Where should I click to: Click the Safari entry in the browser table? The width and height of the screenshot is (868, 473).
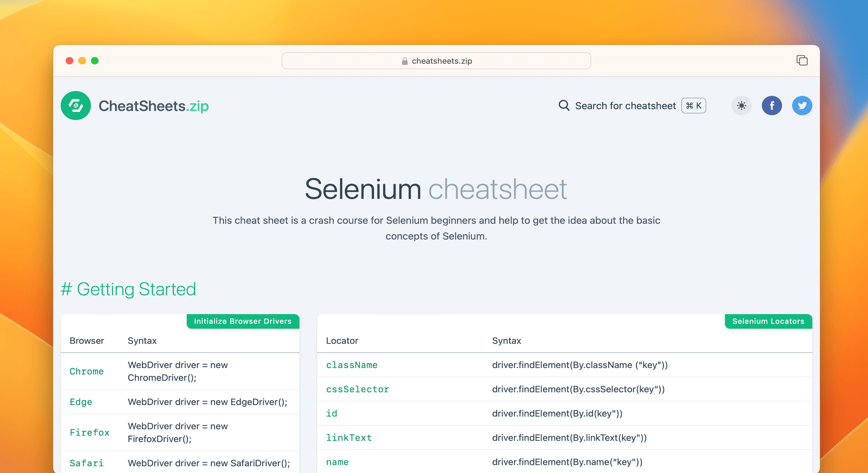[x=86, y=463]
